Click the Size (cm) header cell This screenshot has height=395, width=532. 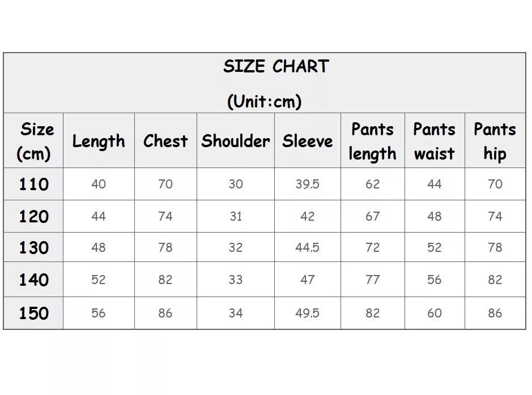(33, 140)
